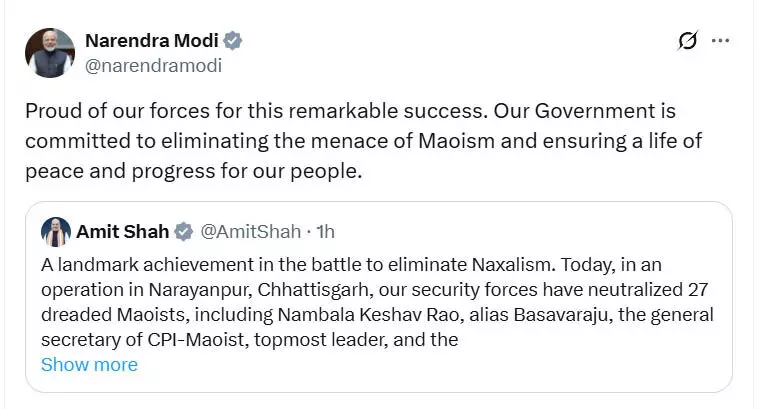
Task: Open Narendra Modi's profile picture
Action: point(50,53)
